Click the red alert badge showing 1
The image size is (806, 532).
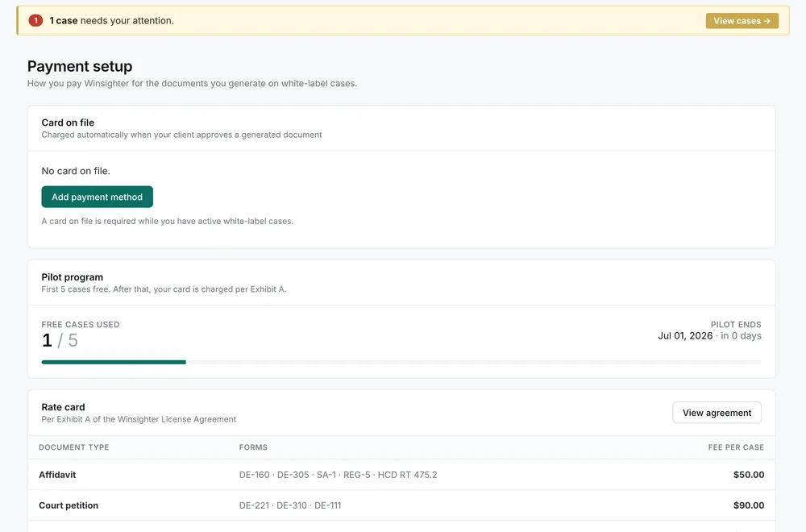[35, 21]
